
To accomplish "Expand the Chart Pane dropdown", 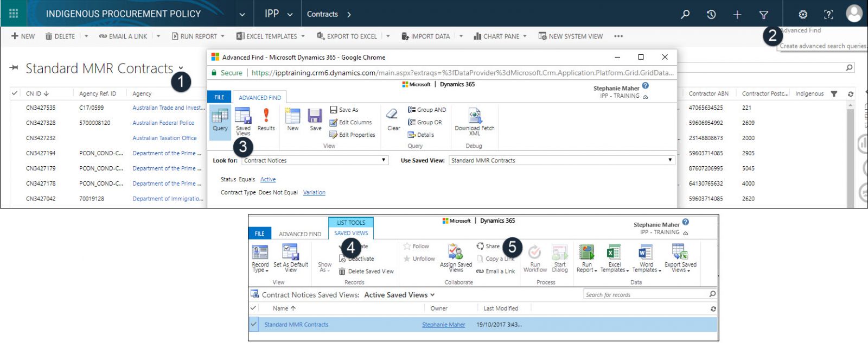I will pyautogui.click(x=525, y=36).
